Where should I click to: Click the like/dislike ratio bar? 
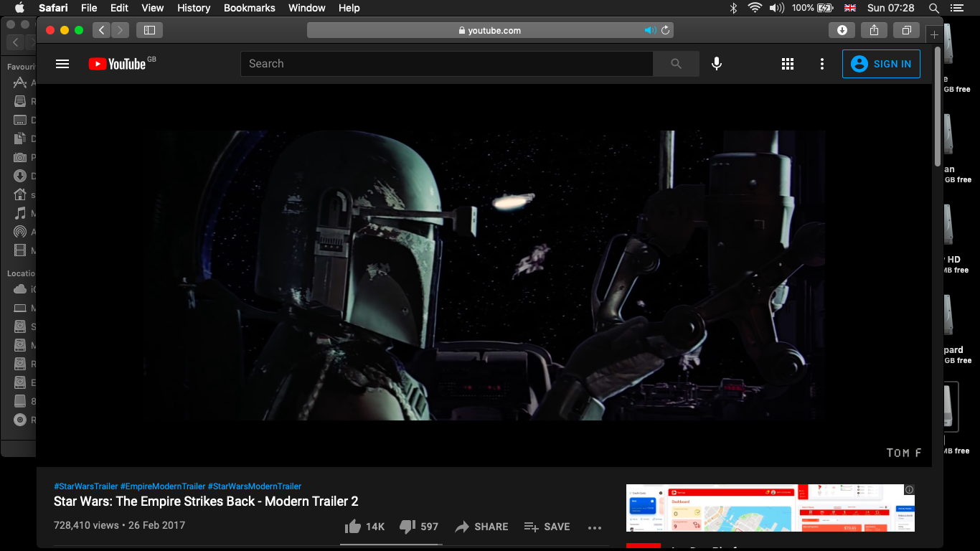click(x=391, y=544)
